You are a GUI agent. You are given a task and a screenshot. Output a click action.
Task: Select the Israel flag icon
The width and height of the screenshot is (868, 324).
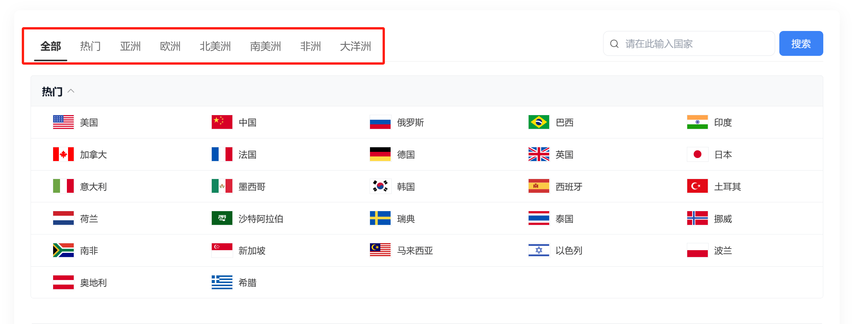click(539, 251)
